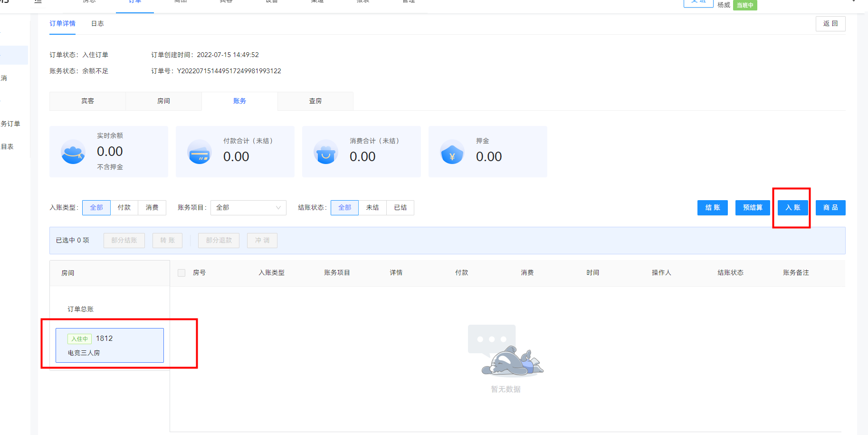868x435 pixels.
Task: Click the blue 结账 button
Action: point(713,208)
